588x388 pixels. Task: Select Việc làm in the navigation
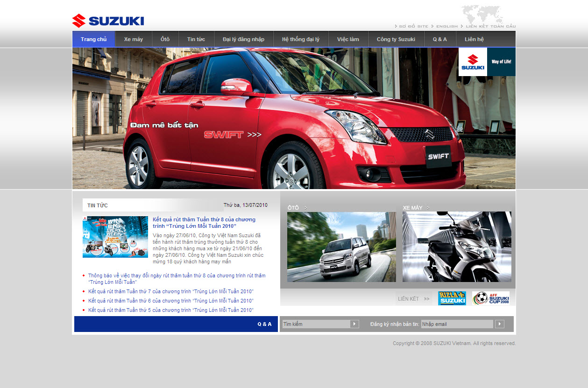coord(348,39)
